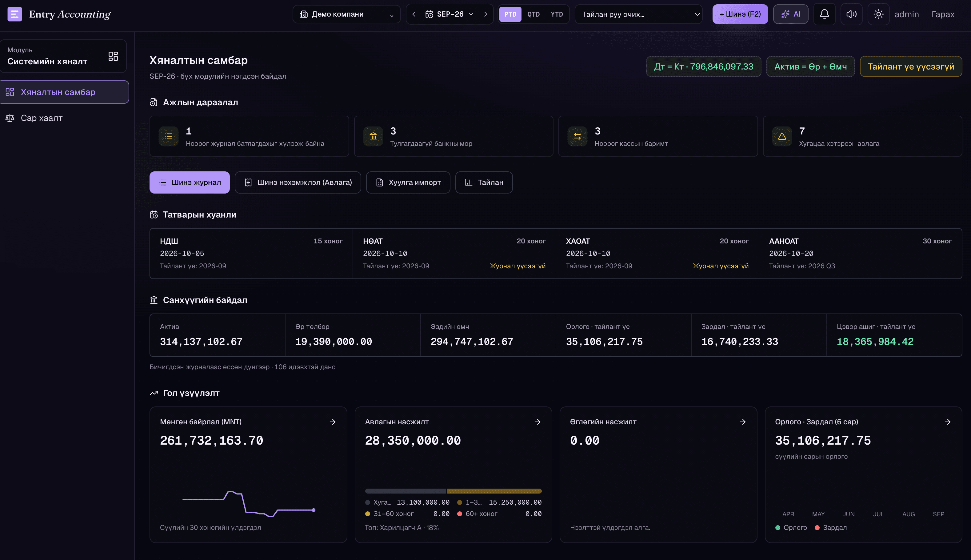Open notifications bell

pos(824,14)
